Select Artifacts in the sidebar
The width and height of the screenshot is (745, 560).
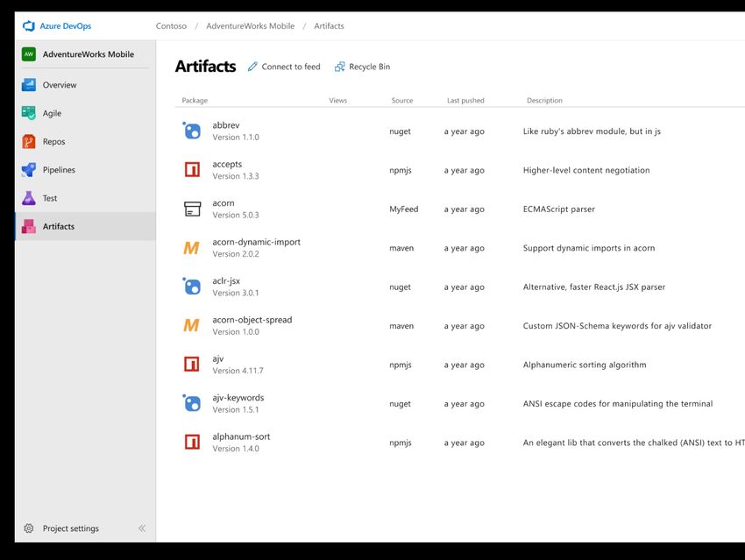click(x=85, y=227)
